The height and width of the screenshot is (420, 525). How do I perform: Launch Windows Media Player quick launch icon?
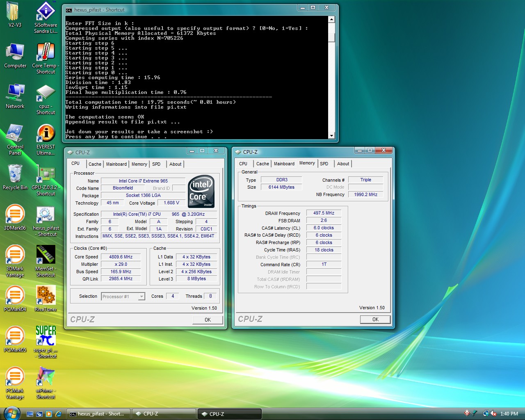[x=49, y=414]
